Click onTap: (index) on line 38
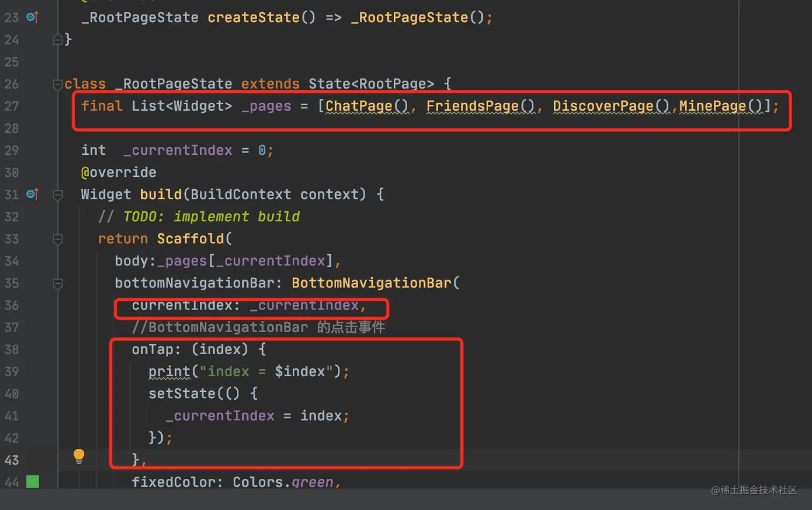The image size is (812, 510). pos(190,349)
